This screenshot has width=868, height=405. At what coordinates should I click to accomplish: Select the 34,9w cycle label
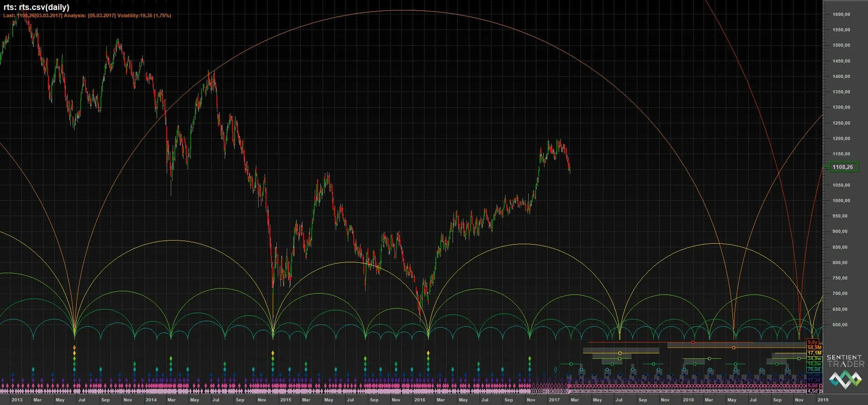[x=814, y=359]
